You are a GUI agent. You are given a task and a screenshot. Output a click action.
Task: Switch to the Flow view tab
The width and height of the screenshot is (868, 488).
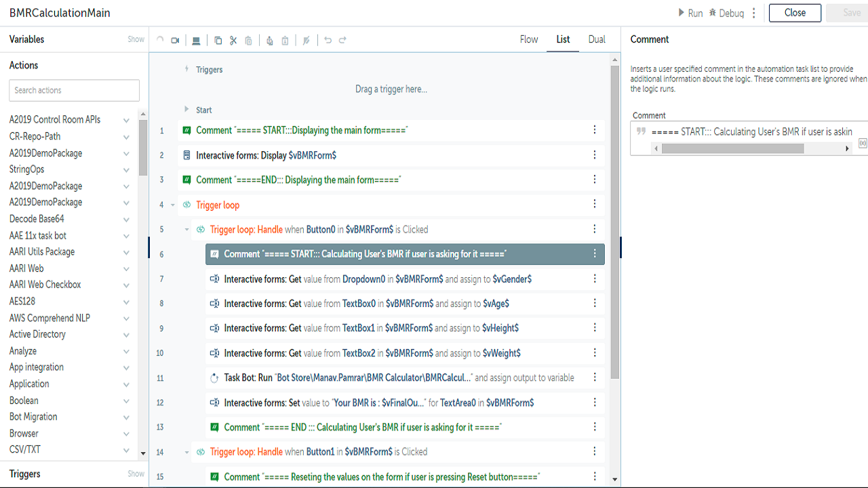coord(529,39)
